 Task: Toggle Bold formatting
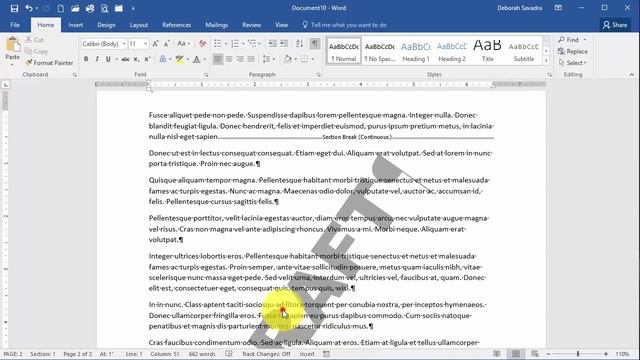coord(86,59)
